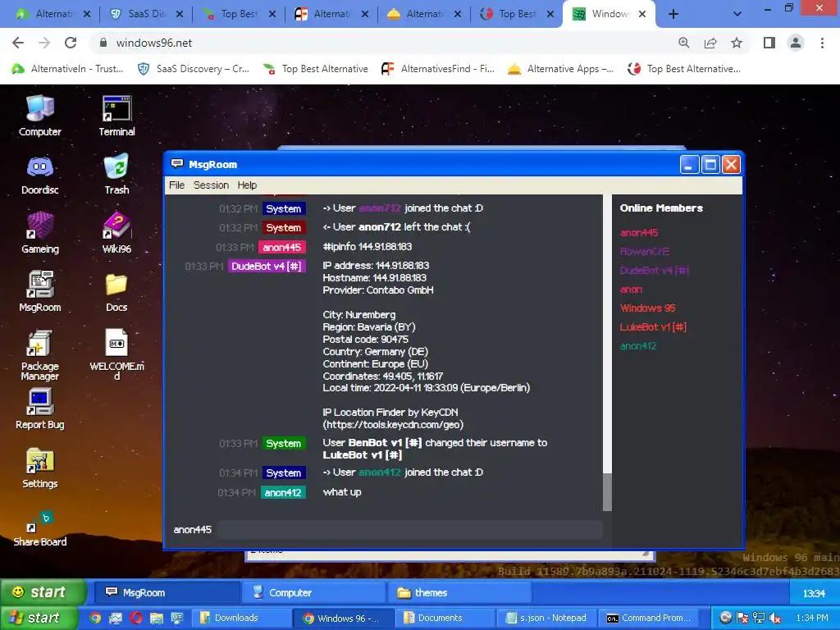Image resolution: width=840 pixels, height=630 pixels.
Task: Select themes in Windows 96 taskbar
Action: (x=459, y=592)
